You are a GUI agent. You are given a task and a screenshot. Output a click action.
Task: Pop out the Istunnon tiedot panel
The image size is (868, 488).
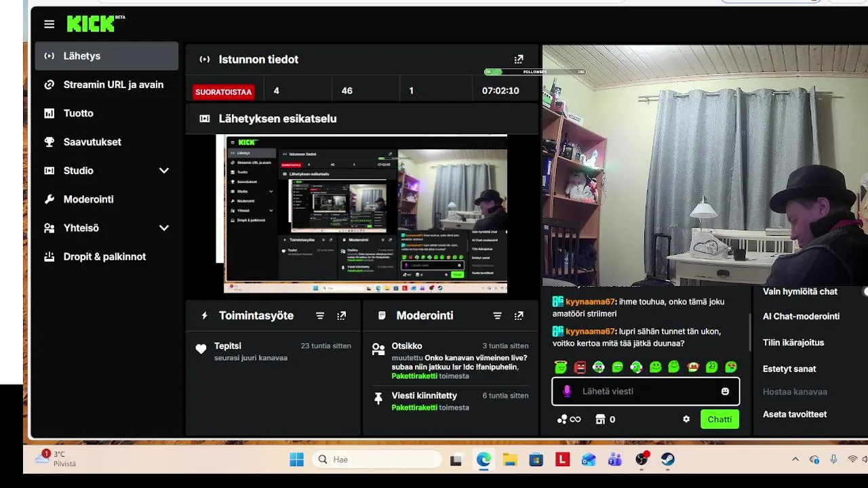tap(519, 59)
